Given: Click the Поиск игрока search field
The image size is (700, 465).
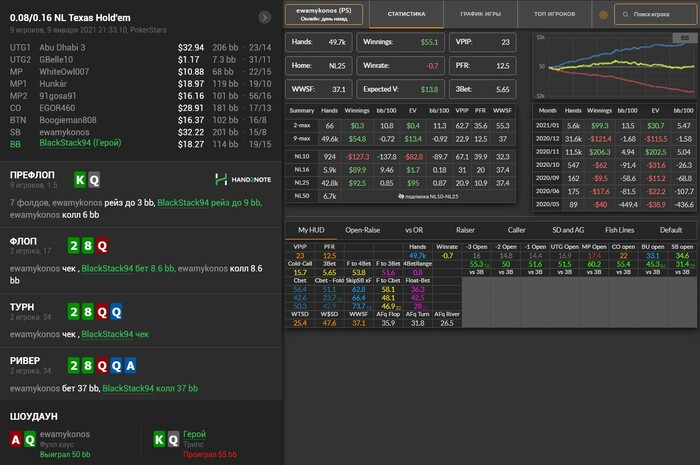Looking at the screenshot, I should (x=655, y=15).
